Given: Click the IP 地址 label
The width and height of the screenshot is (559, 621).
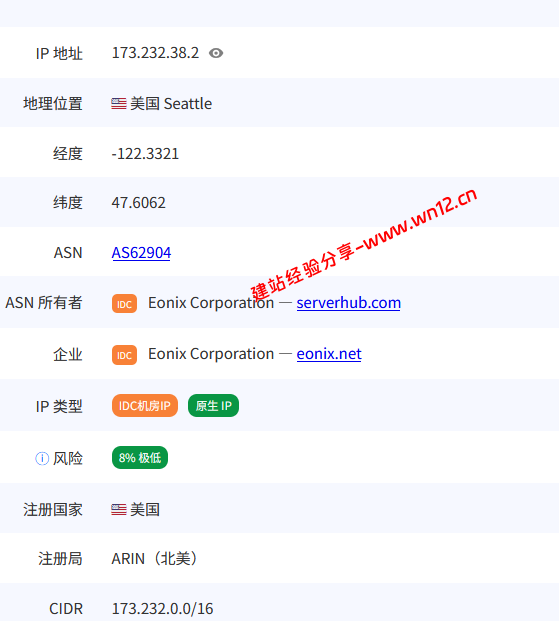Looking at the screenshot, I should [59, 53].
